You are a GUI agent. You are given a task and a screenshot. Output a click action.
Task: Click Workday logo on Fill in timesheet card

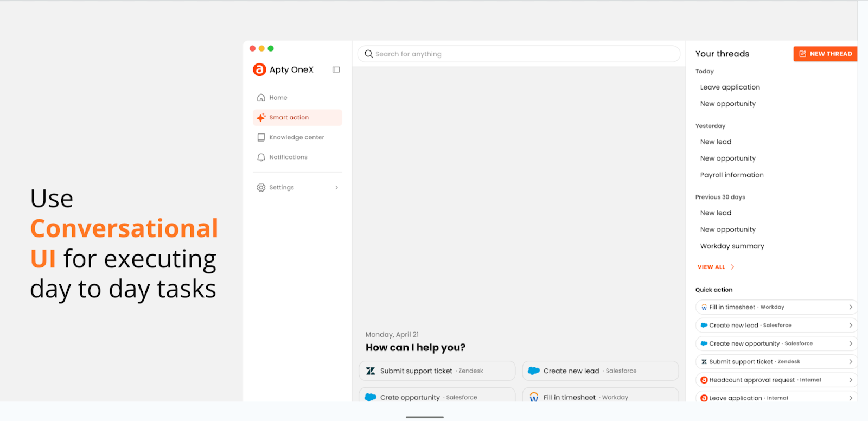click(534, 397)
